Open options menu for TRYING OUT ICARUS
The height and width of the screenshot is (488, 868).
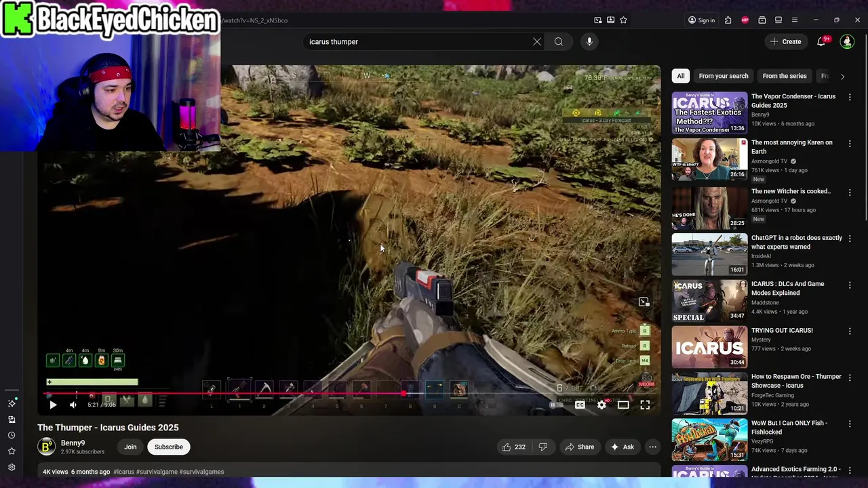pos(850,331)
